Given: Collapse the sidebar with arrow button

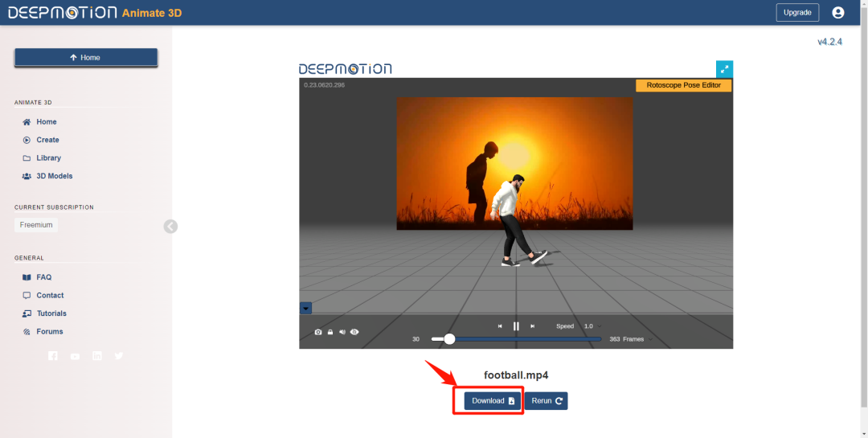Looking at the screenshot, I should pos(170,226).
